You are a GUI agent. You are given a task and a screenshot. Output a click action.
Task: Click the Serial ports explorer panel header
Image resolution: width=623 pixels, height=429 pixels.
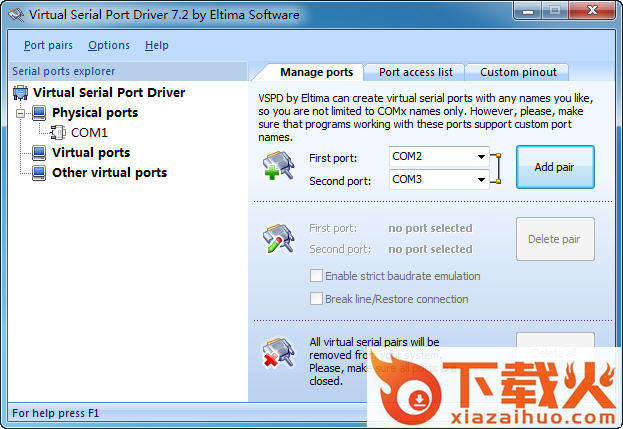click(x=128, y=72)
